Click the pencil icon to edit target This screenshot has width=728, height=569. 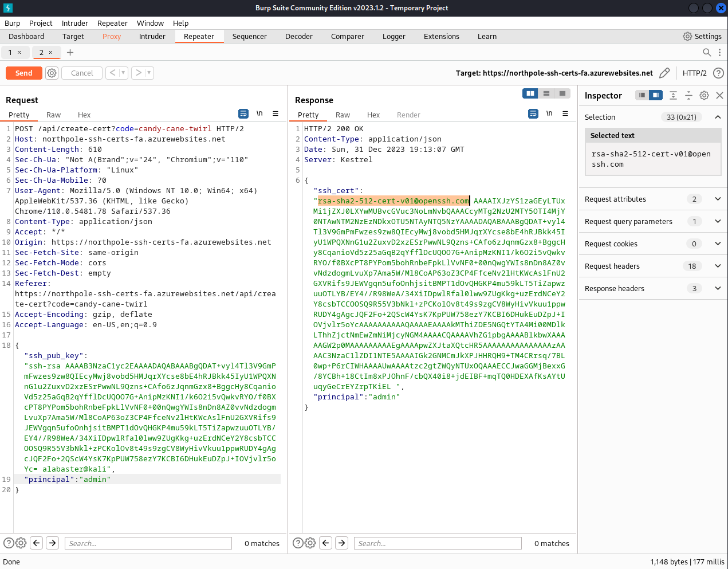click(x=664, y=73)
